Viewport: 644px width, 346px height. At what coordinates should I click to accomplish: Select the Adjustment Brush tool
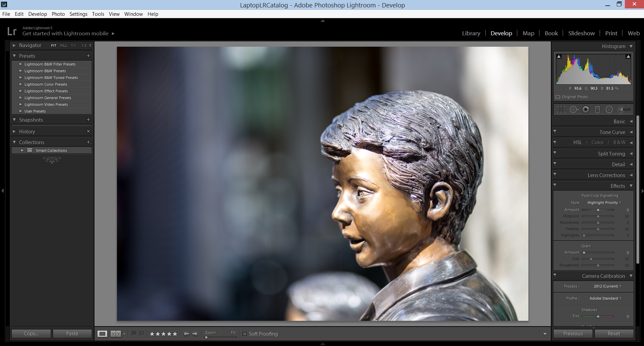(x=625, y=109)
